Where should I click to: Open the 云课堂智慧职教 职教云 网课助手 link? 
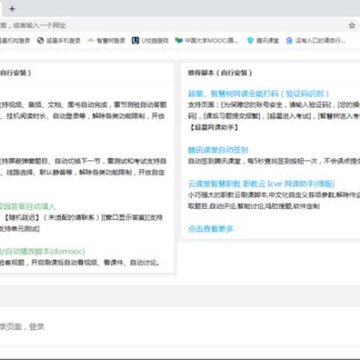pos(261,184)
